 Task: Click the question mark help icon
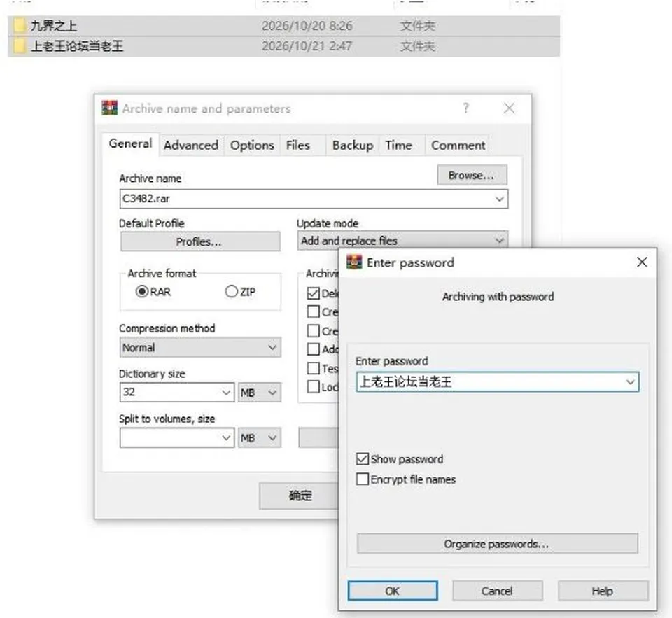pos(466,108)
